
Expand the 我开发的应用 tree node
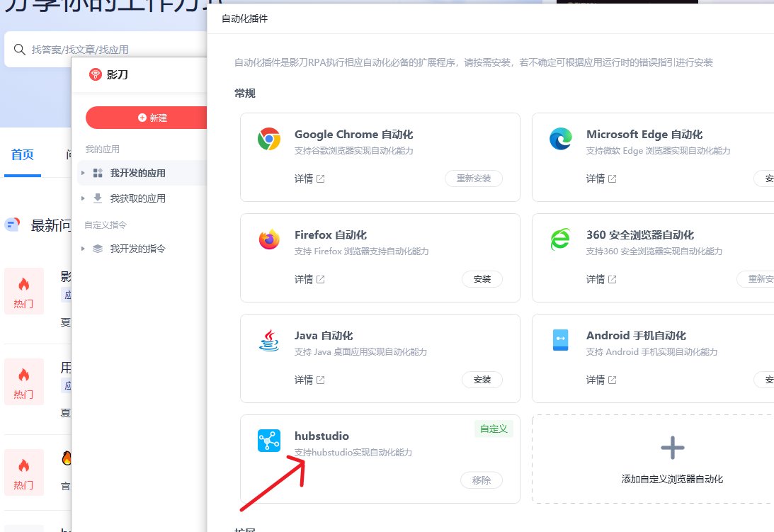click(83, 173)
